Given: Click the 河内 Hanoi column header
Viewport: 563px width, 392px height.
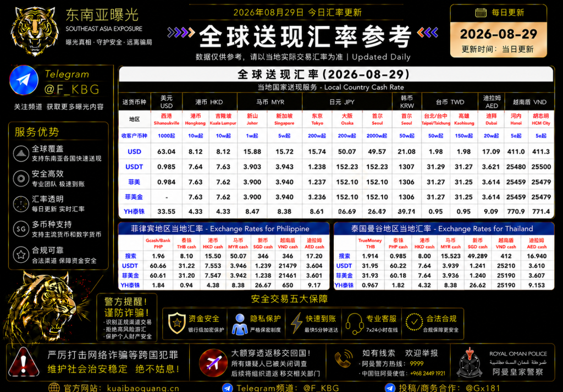Looking at the screenshot, I should click(516, 119).
